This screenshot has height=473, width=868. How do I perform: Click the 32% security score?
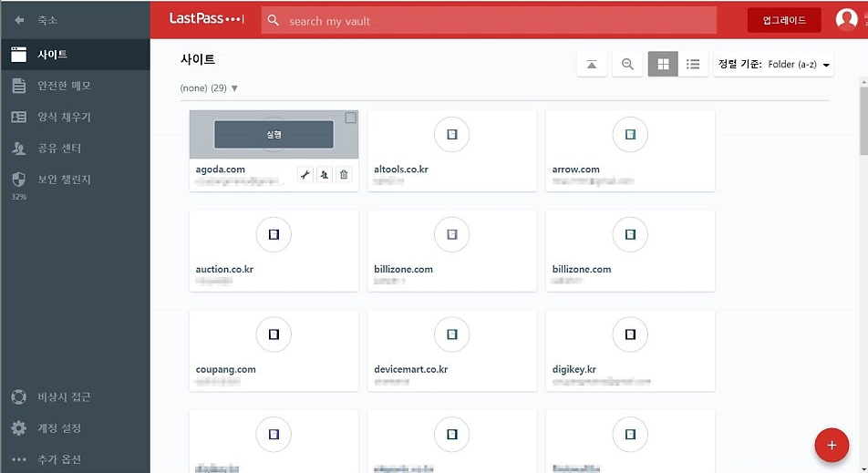click(x=19, y=197)
